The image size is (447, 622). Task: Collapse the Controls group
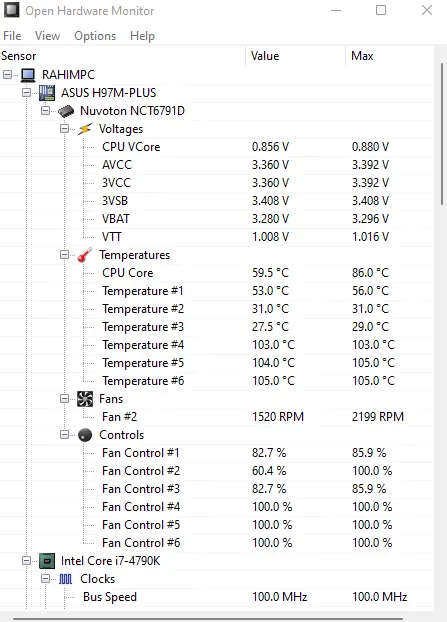pyautogui.click(x=64, y=435)
